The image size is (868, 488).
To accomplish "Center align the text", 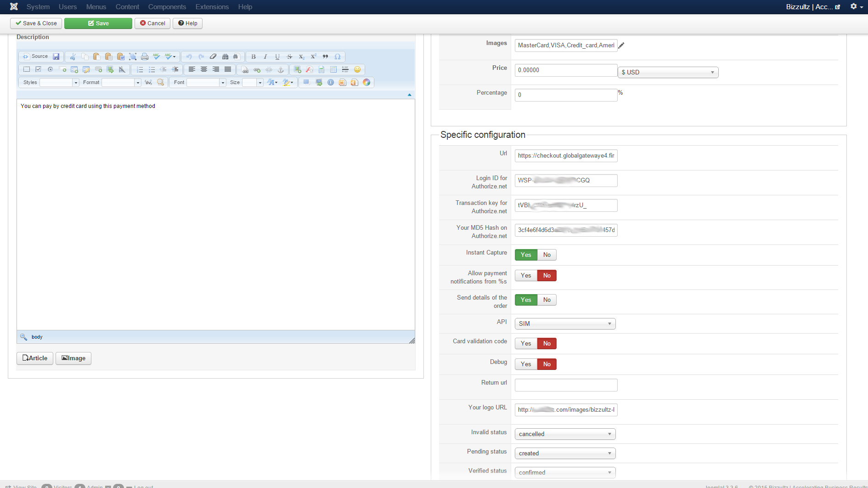I will pyautogui.click(x=204, y=69).
